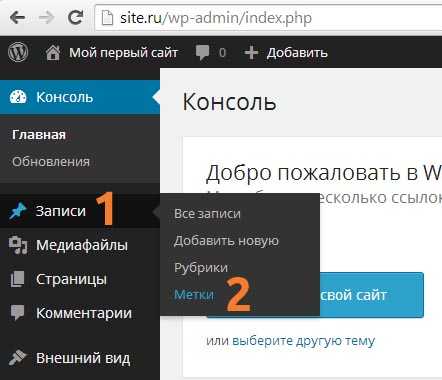Choose 'Добавить новую' in flyout
Screen dimensions: 442x380
pyautogui.click(x=226, y=241)
